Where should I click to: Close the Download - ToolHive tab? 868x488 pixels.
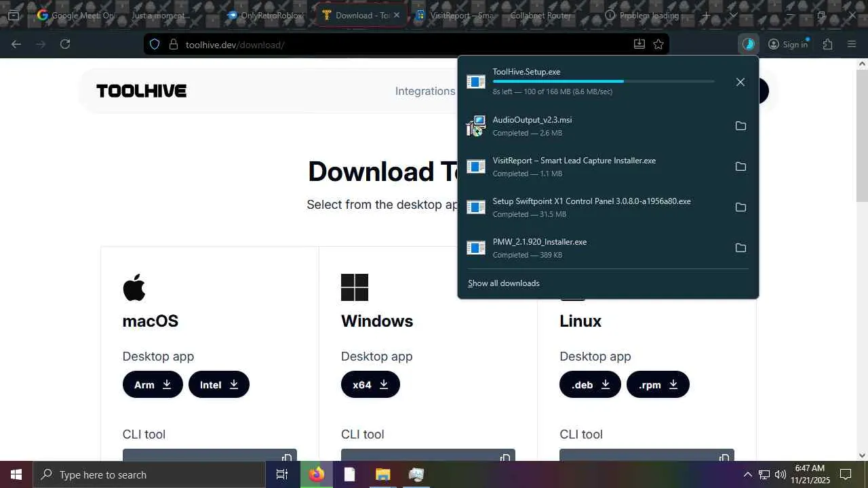click(397, 15)
